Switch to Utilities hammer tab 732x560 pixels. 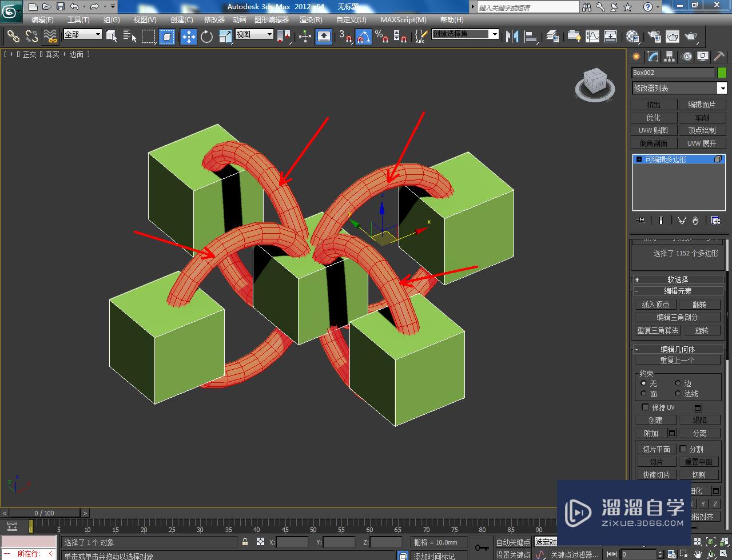coord(719,57)
